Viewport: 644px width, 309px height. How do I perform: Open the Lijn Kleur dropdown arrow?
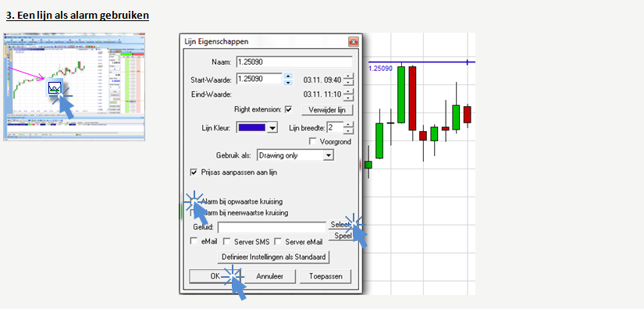[x=272, y=128]
